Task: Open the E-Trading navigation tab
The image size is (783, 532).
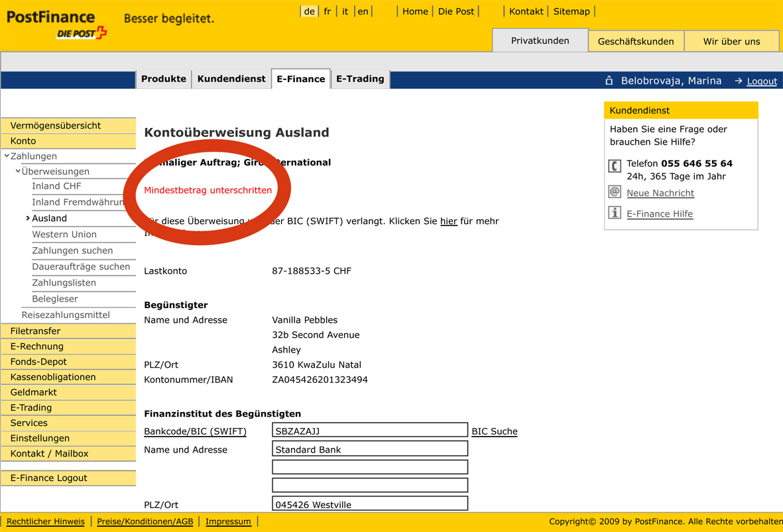Action: pyautogui.click(x=360, y=79)
